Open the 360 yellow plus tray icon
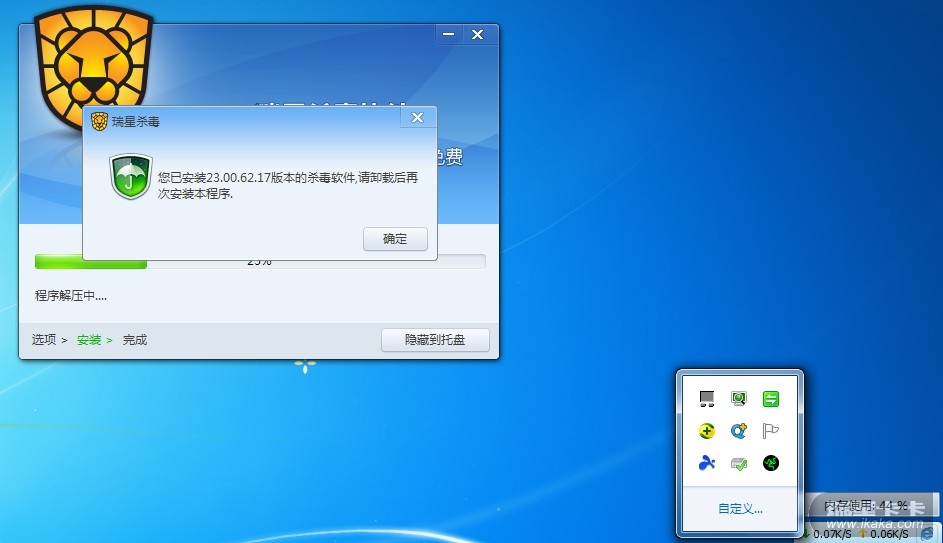This screenshot has width=943, height=543. pyautogui.click(x=707, y=431)
